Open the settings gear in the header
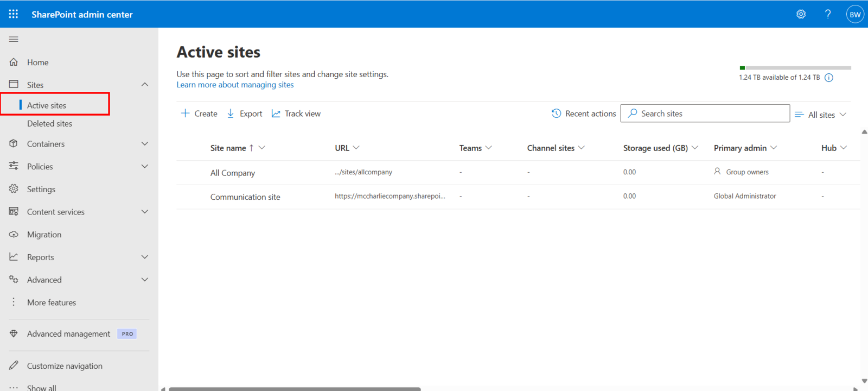 [801, 14]
